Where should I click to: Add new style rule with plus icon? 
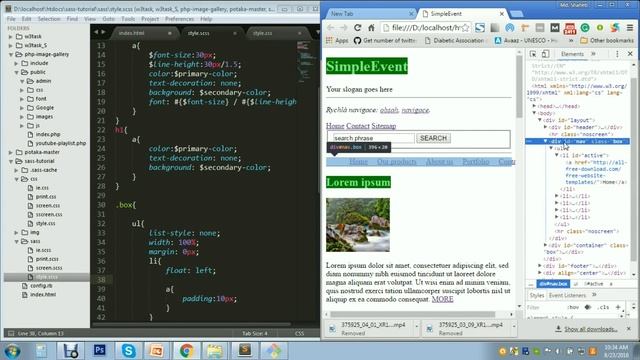pyautogui.click(x=618, y=307)
